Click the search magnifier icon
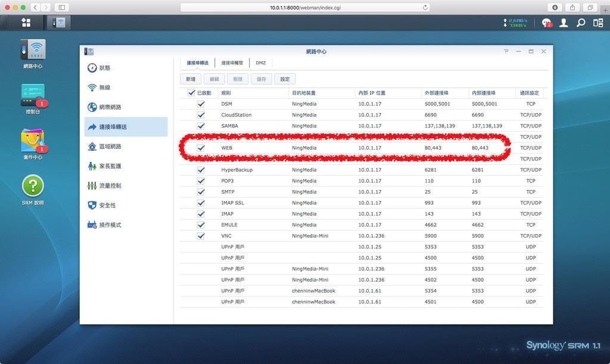The image size is (610, 364). (x=581, y=23)
